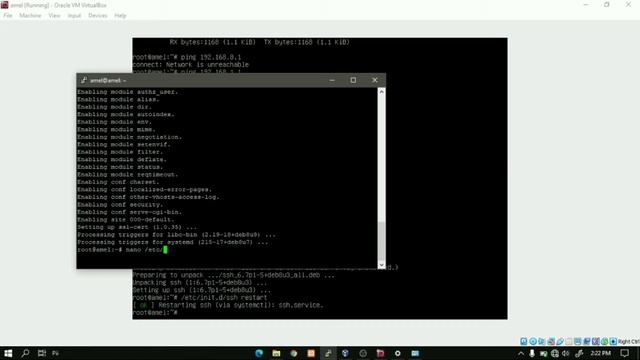
Task: Click the red VirtualBox VM taskbar icon
Action: coord(380,353)
